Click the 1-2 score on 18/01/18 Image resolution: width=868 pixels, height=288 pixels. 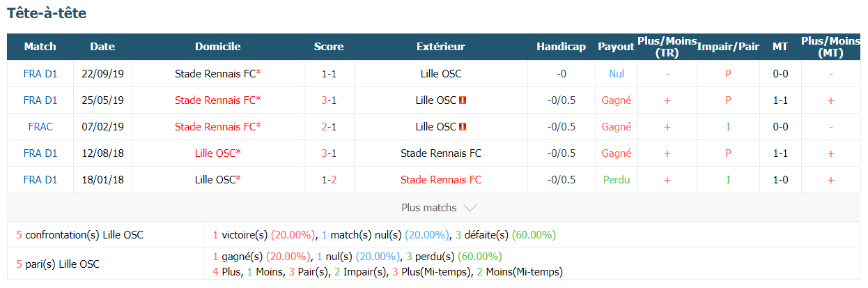click(329, 180)
